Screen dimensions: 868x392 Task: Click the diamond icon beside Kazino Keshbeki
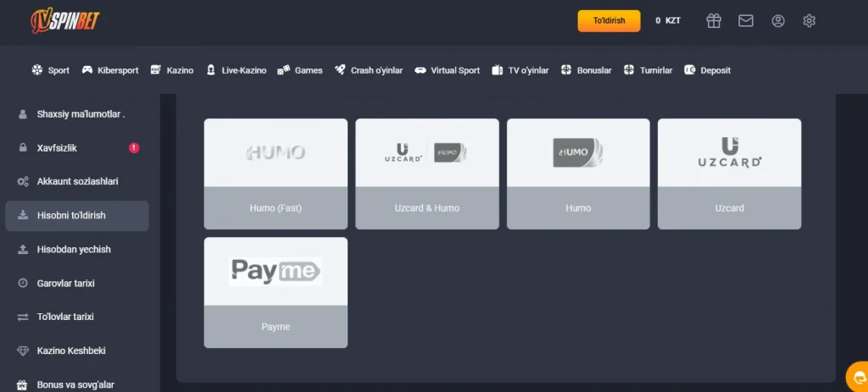pos(23,351)
